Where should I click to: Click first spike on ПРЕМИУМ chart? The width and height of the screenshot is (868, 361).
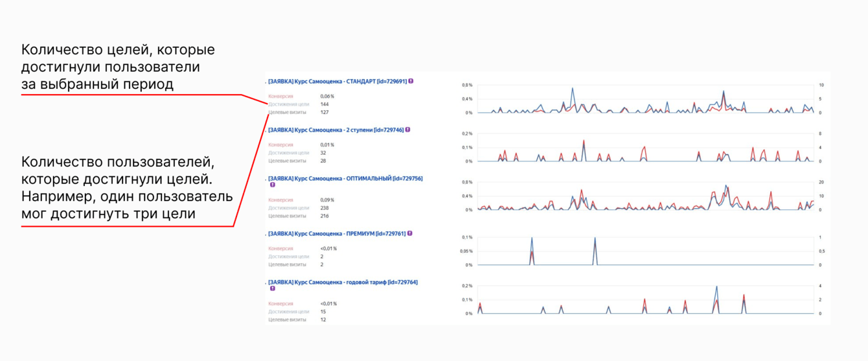pos(532,238)
